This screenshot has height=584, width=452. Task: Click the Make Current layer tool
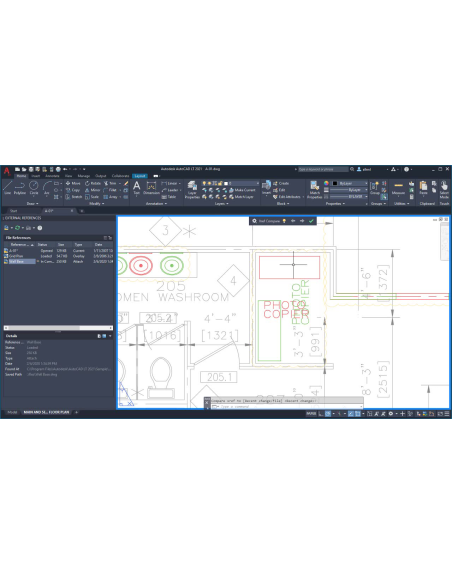click(242, 190)
